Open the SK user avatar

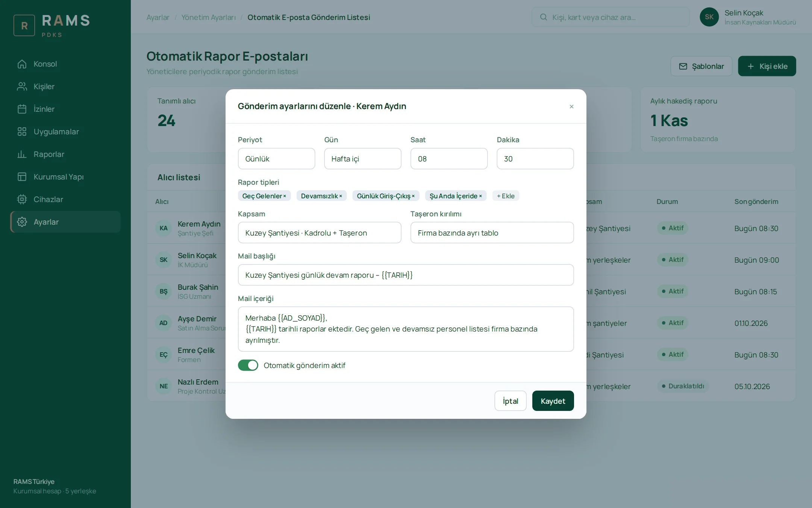[x=709, y=17]
